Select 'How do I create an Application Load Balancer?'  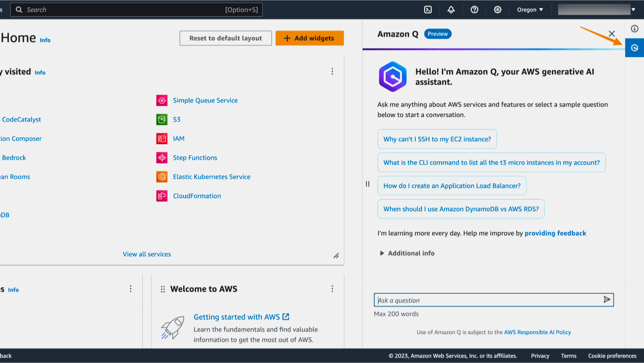click(452, 186)
